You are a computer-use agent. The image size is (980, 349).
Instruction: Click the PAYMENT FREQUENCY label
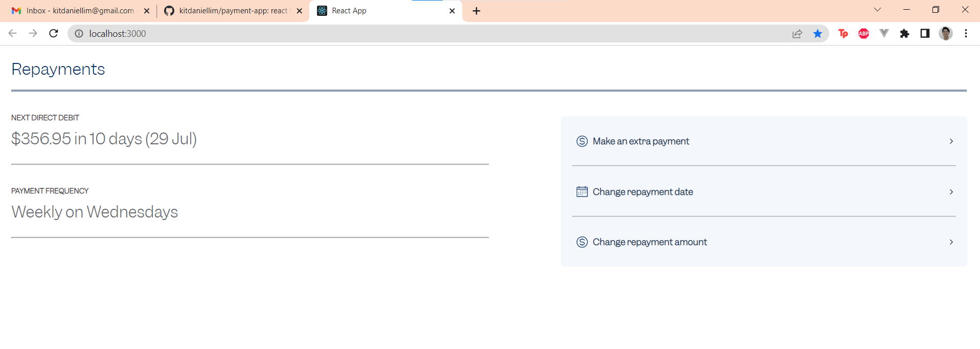50,191
